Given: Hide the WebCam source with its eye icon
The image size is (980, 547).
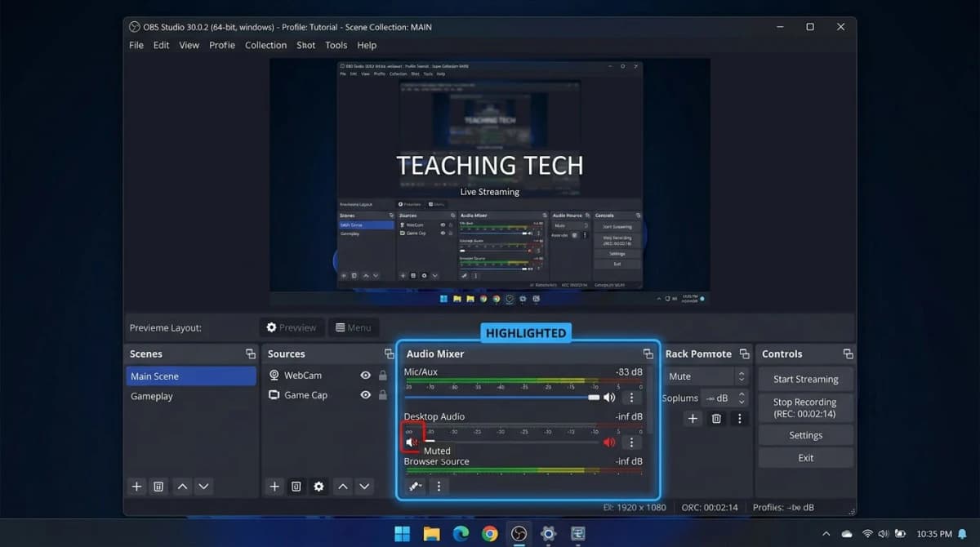Looking at the screenshot, I should tap(365, 376).
